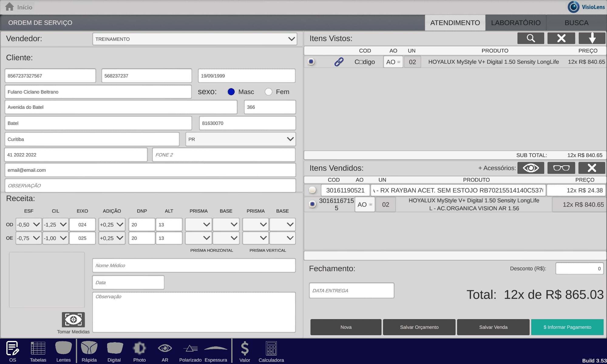Viewport: 607px width, 364px height.
Task: Switch to the ATENDIMENTO tab
Action: pyautogui.click(x=455, y=23)
